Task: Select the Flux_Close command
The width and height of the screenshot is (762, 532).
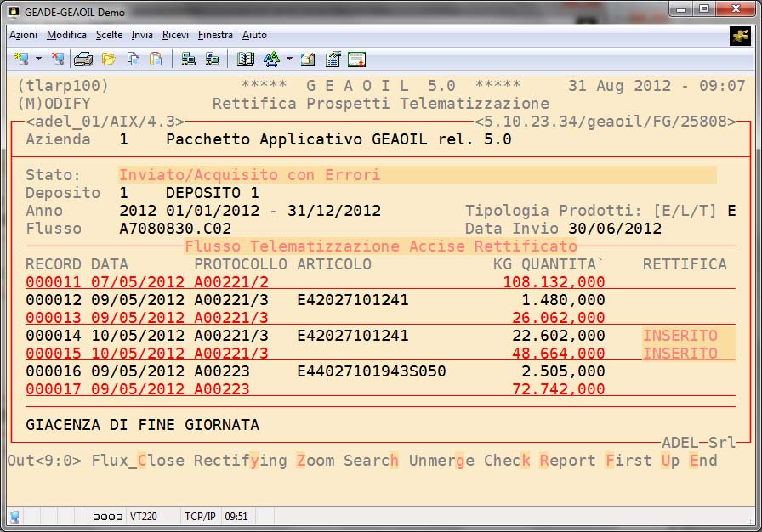Action: 139,461
